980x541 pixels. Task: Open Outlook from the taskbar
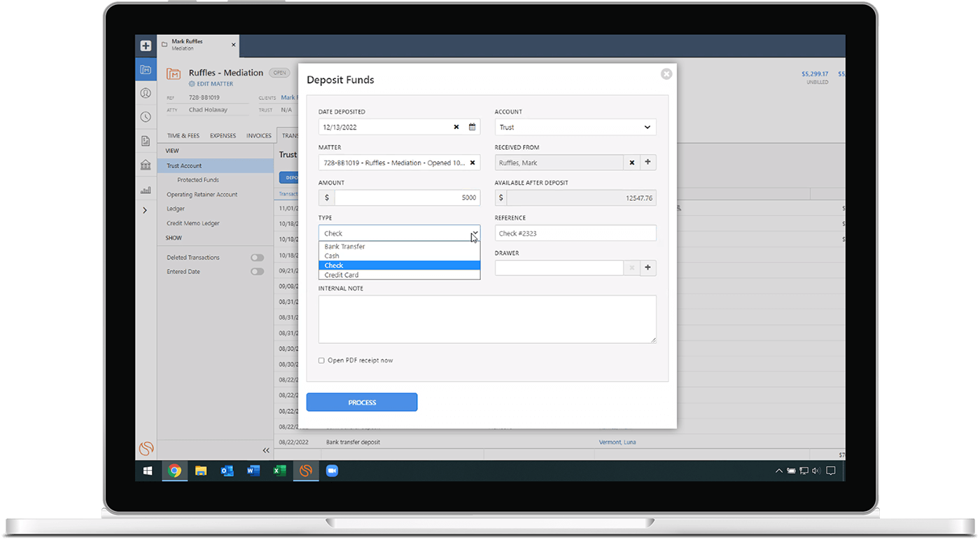227,471
